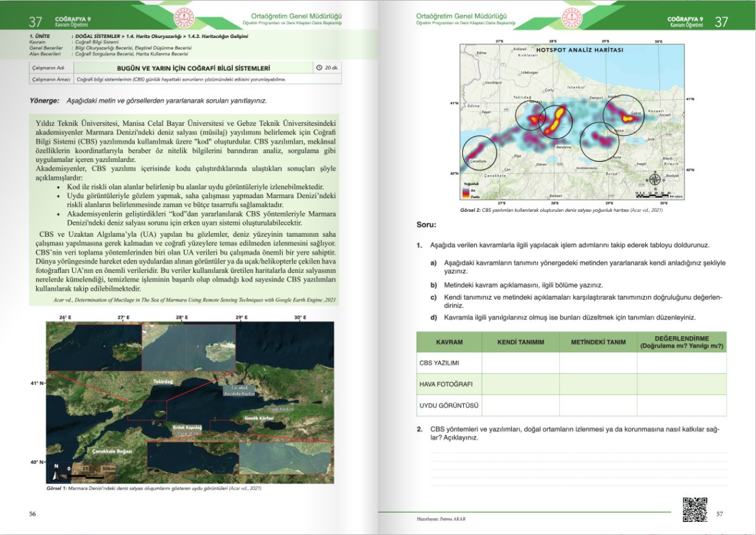Click the first answer line under question 2
Screen dimensions: 756x535
(x=579, y=453)
